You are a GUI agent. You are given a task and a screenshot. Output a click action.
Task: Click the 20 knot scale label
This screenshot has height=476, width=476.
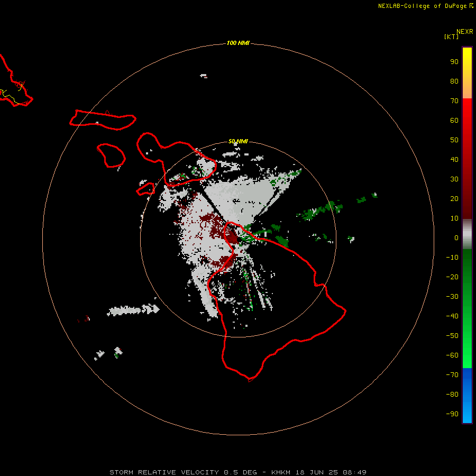click(454, 199)
